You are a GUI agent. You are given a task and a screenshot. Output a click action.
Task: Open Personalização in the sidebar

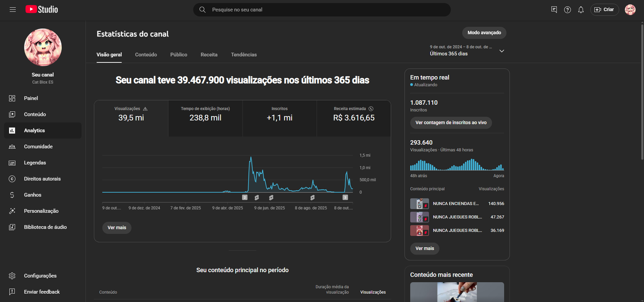pyautogui.click(x=43, y=211)
